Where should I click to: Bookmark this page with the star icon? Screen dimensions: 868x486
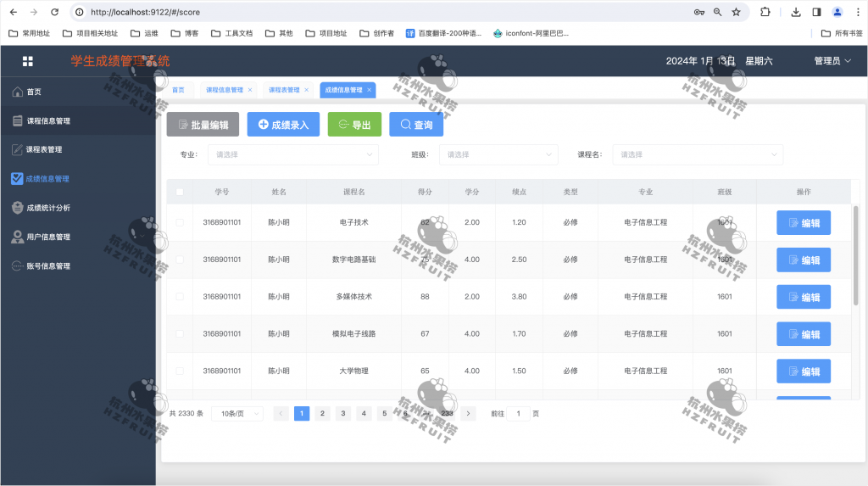click(x=737, y=12)
